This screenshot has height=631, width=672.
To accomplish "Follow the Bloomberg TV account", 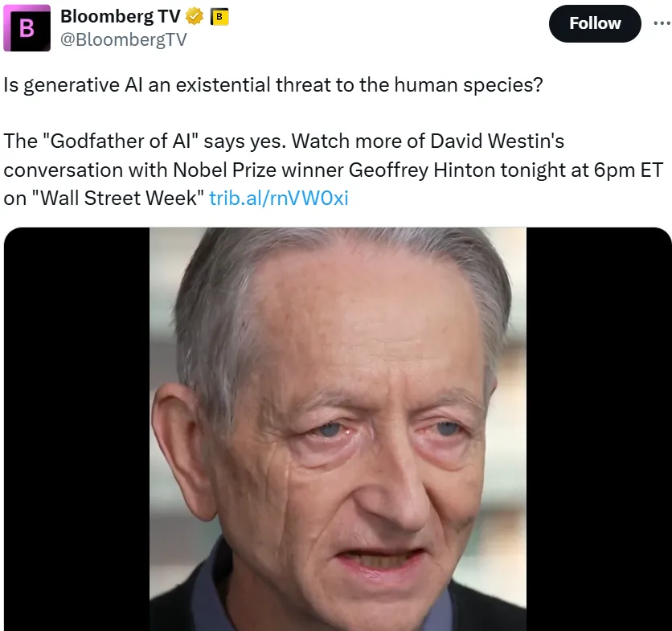I will [x=595, y=23].
